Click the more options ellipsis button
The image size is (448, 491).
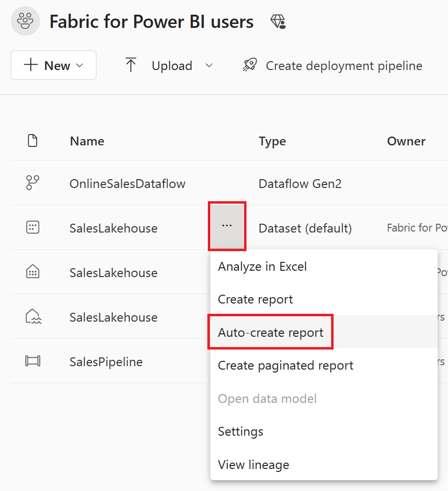point(227,226)
